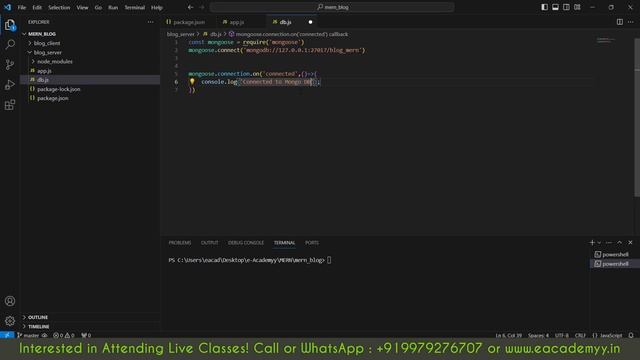
Task: Change Spaces: 4 indentation setting
Action: pyautogui.click(x=538, y=336)
